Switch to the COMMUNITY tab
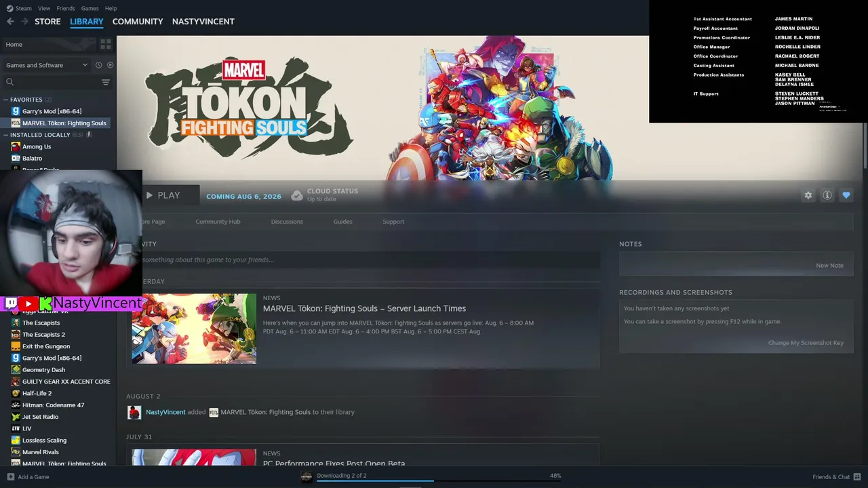 pyautogui.click(x=138, y=22)
